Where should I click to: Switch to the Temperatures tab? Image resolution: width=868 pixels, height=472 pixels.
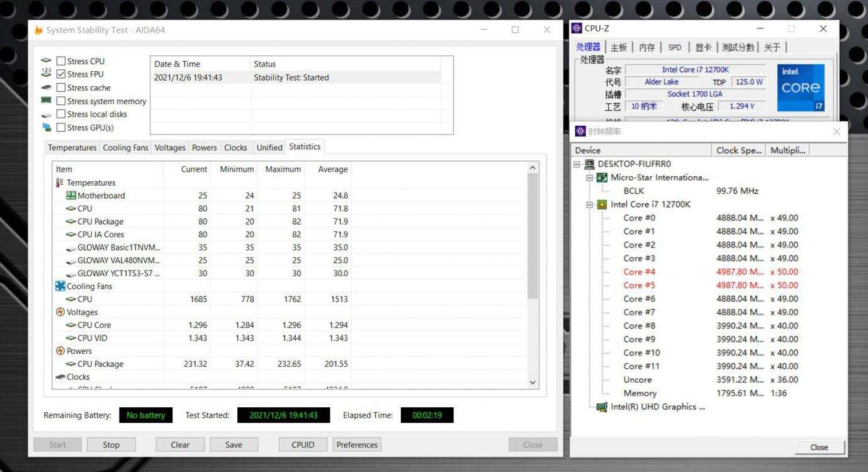click(72, 147)
